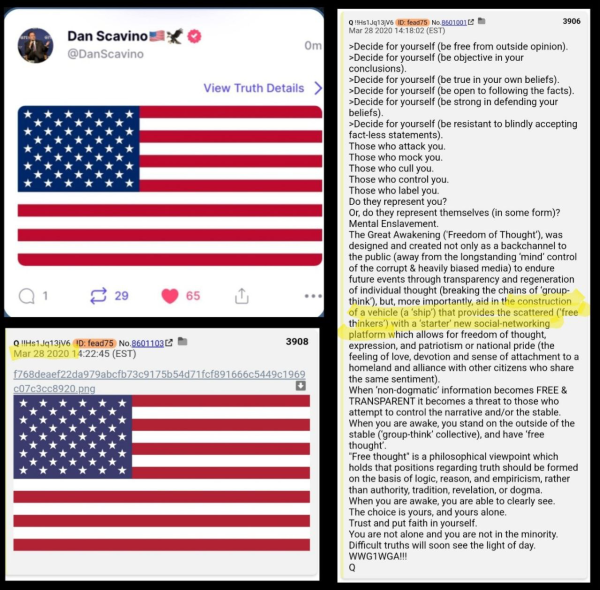This screenshot has width=600, height=590.
Task: Open Dan Scavino's profile avatar
Action: pos(36,43)
